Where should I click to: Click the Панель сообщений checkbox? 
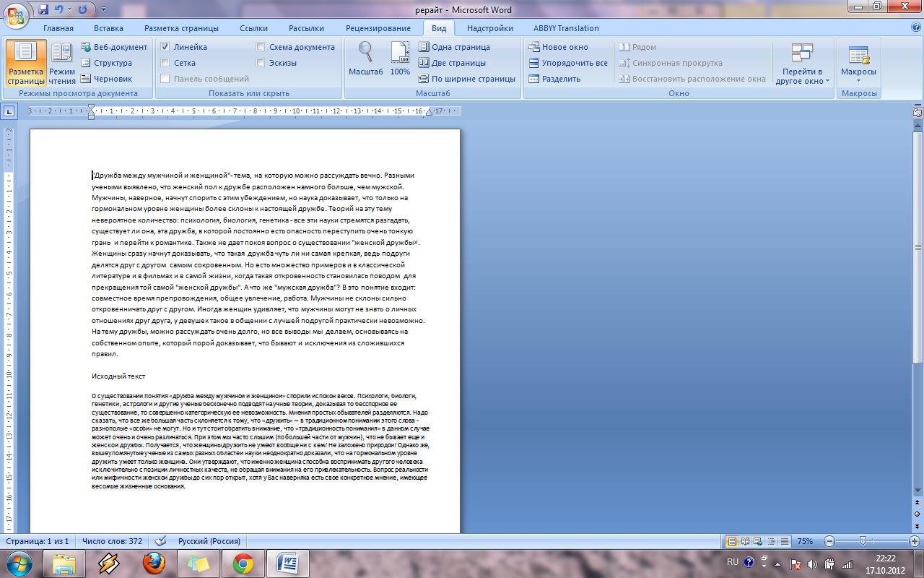(165, 79)
